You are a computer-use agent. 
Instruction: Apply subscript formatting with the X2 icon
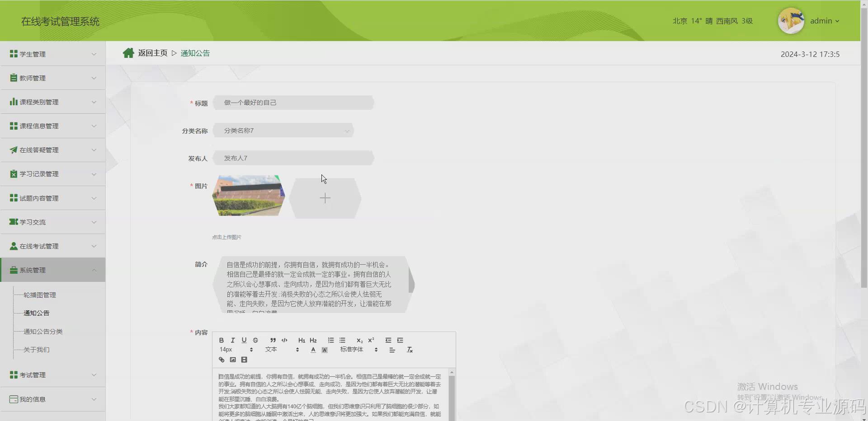pos(359,340)
